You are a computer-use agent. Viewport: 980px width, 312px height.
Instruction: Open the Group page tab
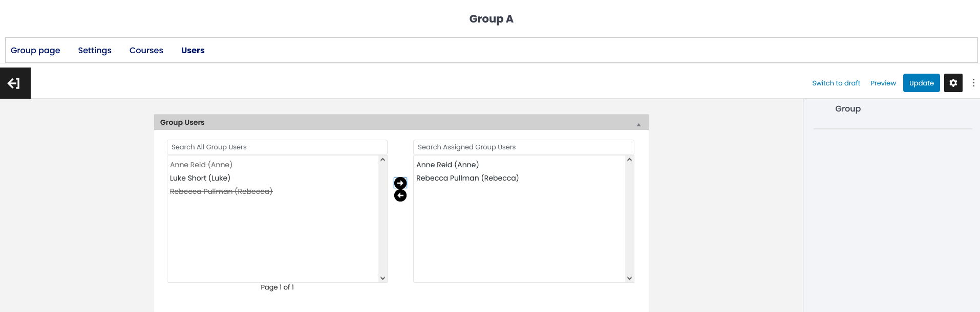click(x=35, y=50)
